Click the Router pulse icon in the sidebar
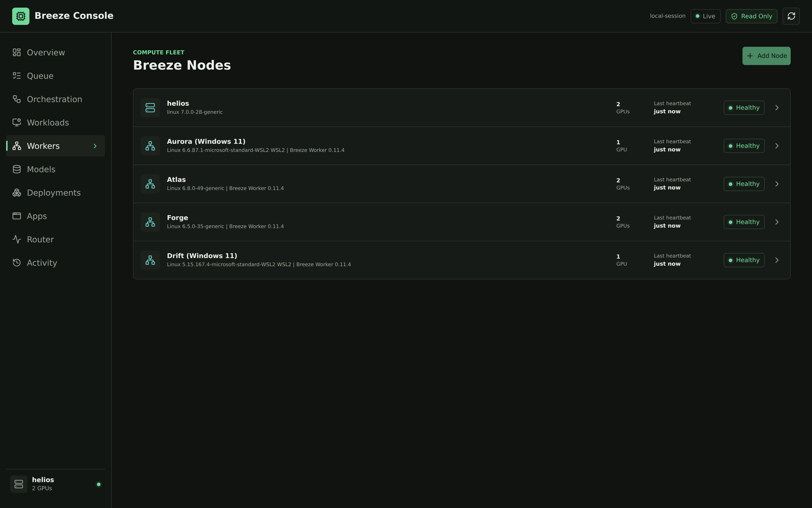Viewport: 812px width, 508px height. [x=17, y=239]
